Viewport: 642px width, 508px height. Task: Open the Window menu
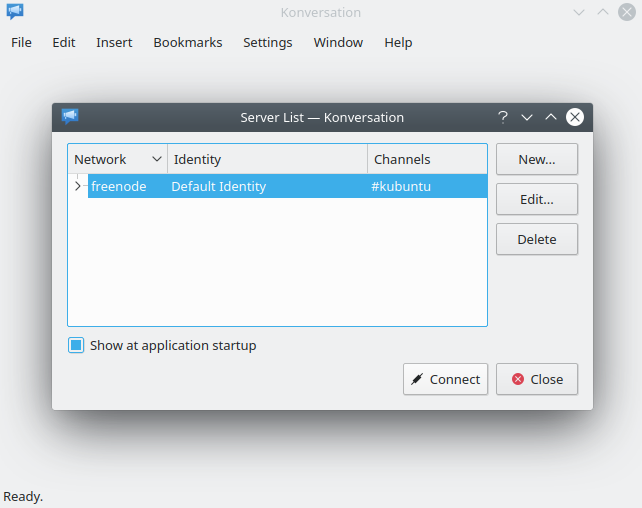(x=338, y=43)
